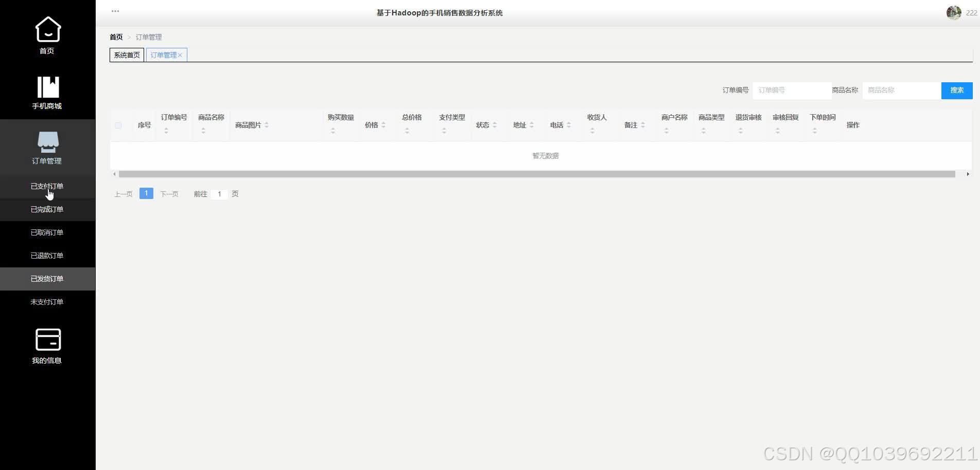Select the 订单管理 shop icon
Viewport: 980px width, 470px height.
click(x=48, y=142)
